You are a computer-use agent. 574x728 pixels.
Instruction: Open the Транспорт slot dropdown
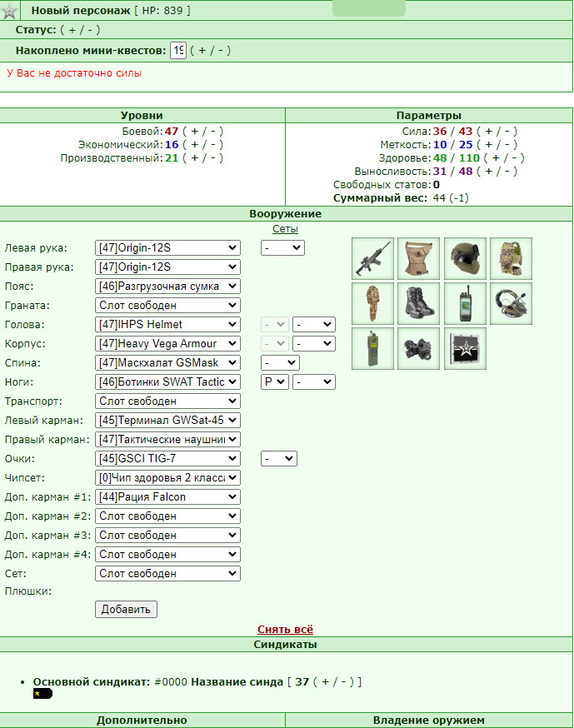[x=167, y=401]
